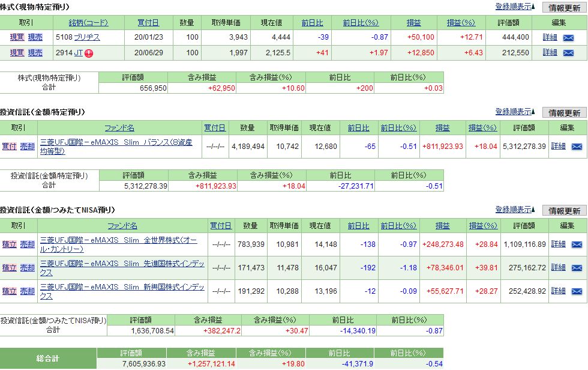Click 情報更新 button in the 株式 section
588x370 pixels.
tap(565, 7)
